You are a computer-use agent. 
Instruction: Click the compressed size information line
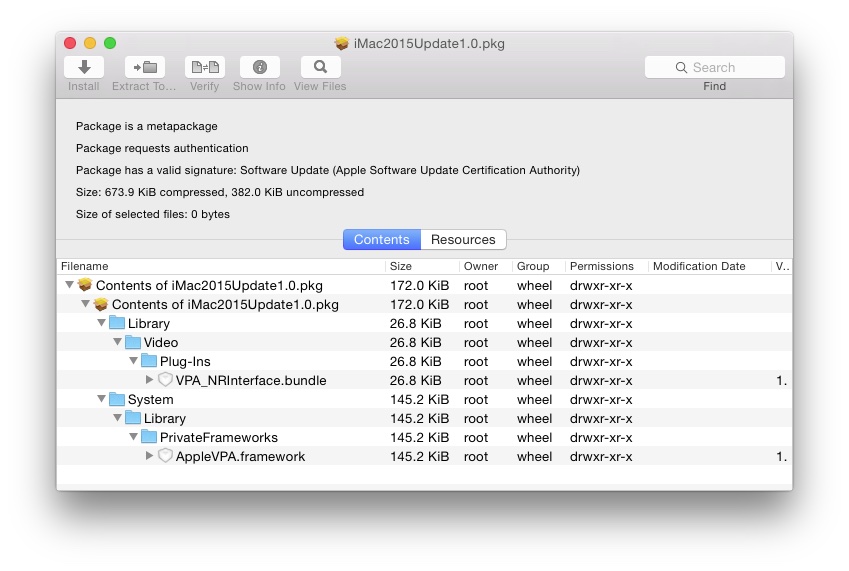[x=220, y=192]
